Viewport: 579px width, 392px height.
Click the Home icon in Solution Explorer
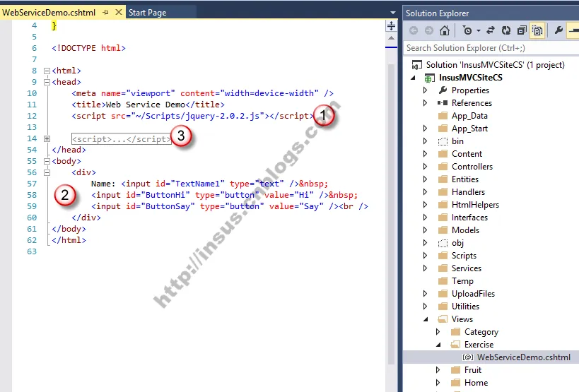tap(445, 30)
